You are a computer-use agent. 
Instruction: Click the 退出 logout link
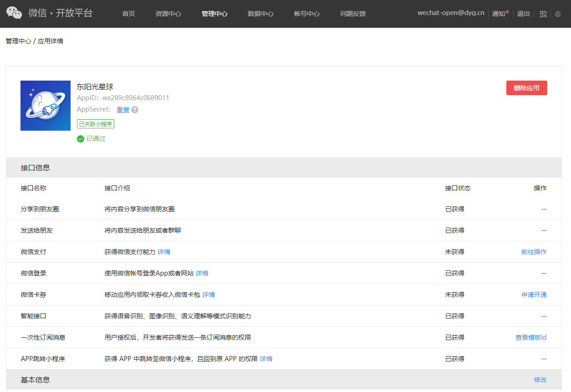click(x=524, y=14)
